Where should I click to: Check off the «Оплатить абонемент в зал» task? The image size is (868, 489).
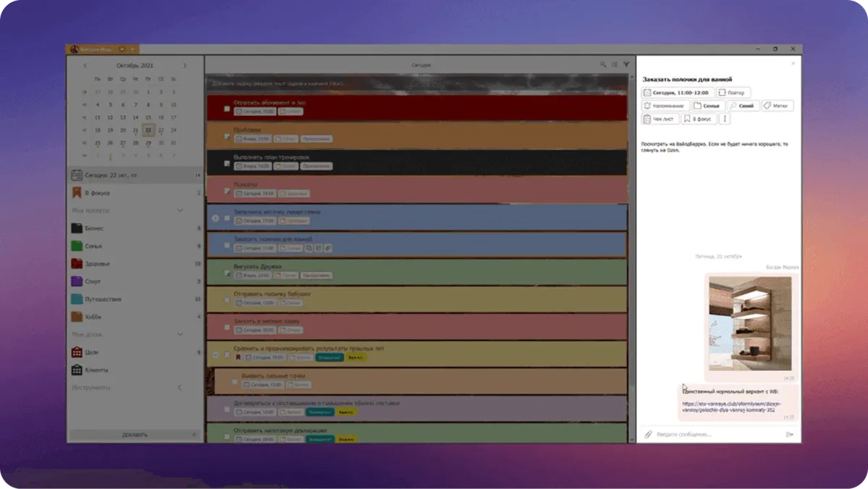click(227, 109)
